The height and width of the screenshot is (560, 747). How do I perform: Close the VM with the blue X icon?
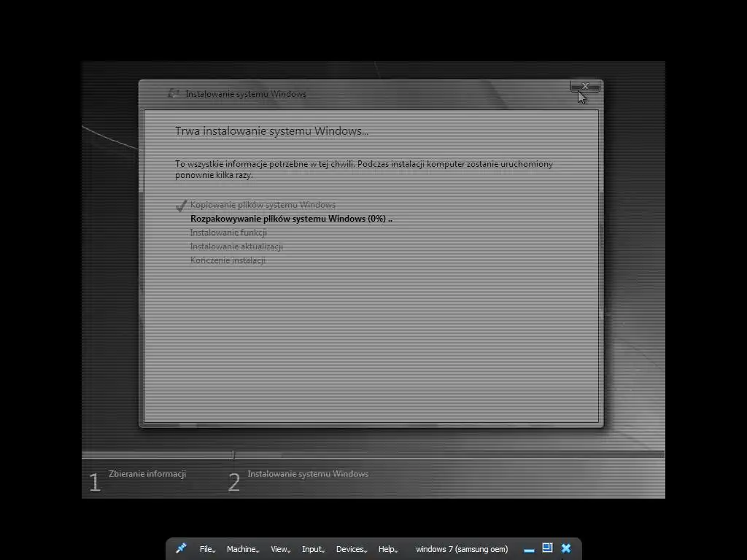click(566, 548)
